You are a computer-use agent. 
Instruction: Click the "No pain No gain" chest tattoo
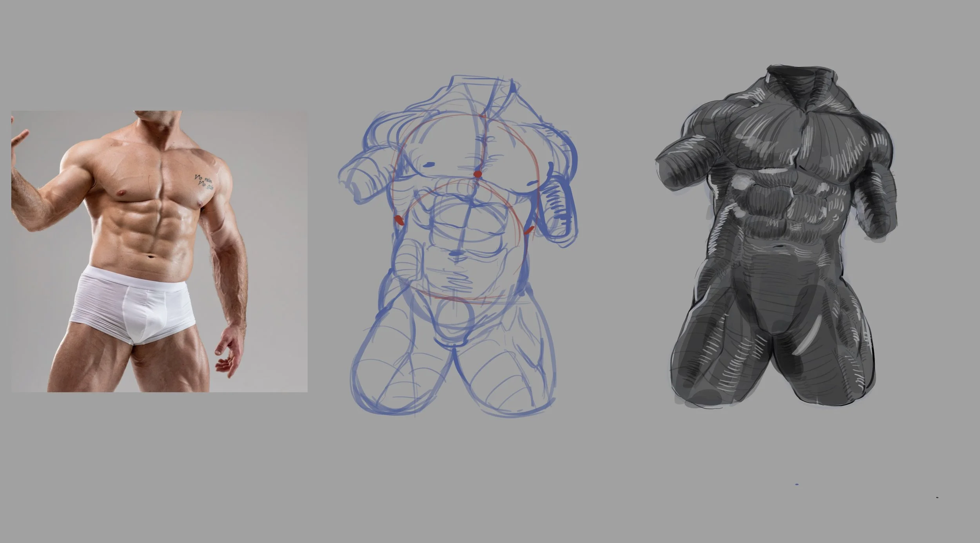tap(204, 183)
